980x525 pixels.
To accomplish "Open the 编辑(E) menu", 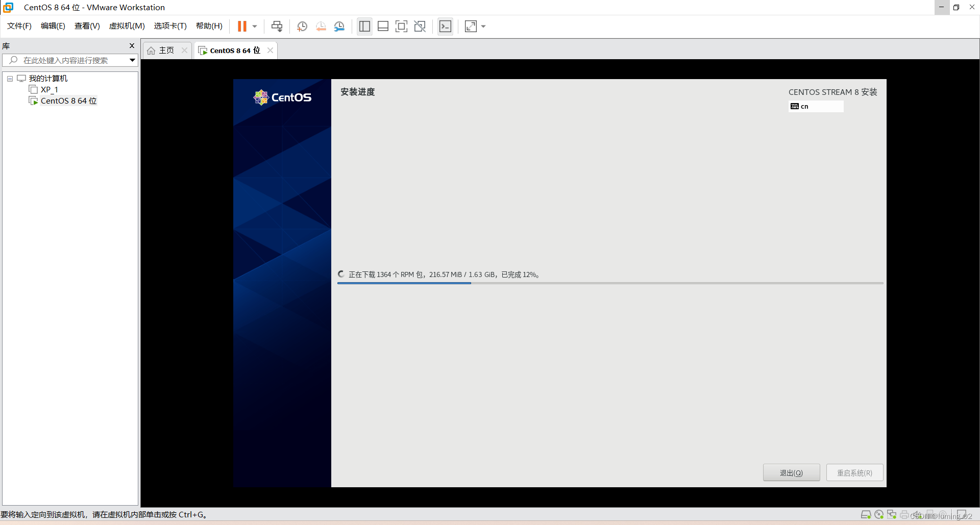I will click(x=53, y=26).
